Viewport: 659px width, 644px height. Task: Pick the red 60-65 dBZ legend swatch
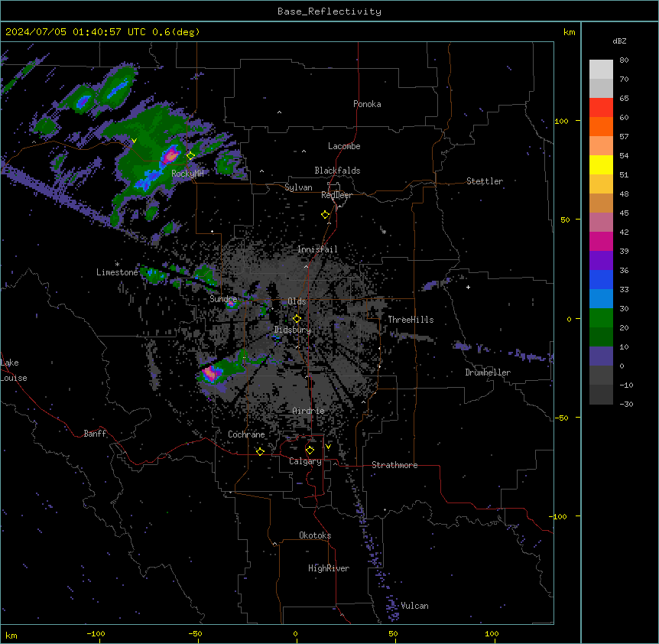[601, 108]
